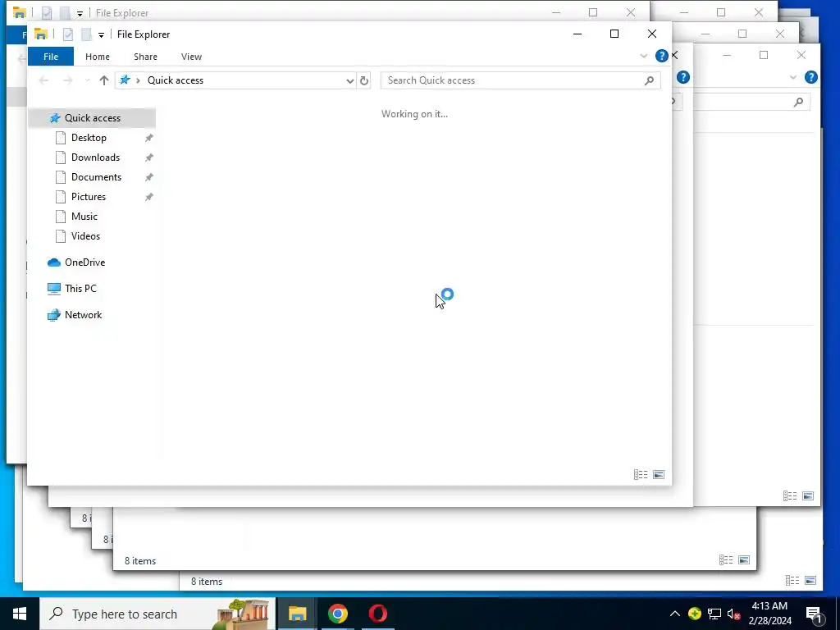Open the clock and date flyout
Viewport: 840px width, 630px height.
[x=769, y=614]
